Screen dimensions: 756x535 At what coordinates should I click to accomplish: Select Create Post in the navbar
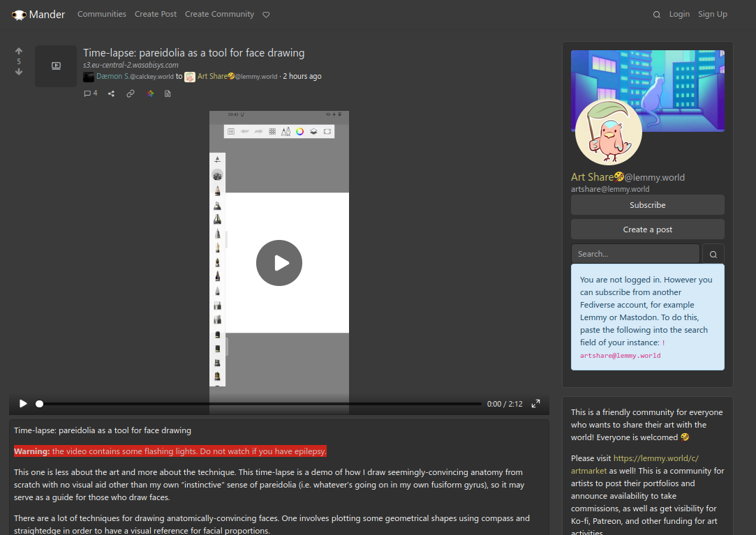155,13
